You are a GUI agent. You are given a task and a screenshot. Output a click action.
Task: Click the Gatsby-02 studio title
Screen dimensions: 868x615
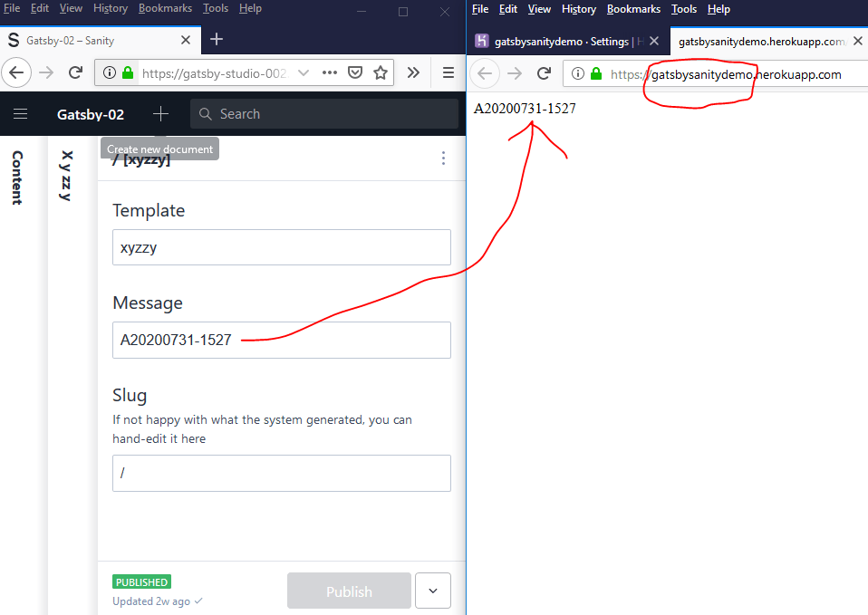(x=91, y=115)
